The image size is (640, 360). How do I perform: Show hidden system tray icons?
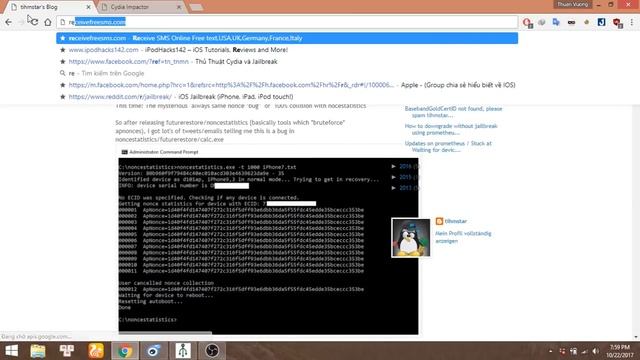click(x=551, y=351)
